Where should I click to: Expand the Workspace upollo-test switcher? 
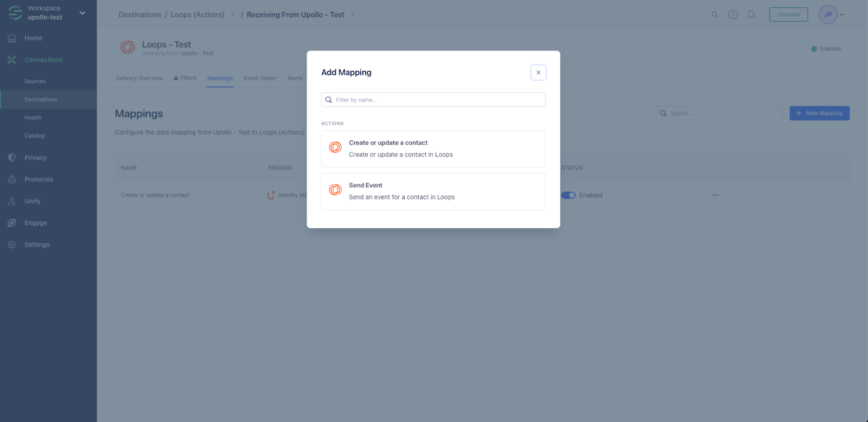(82, 13)
